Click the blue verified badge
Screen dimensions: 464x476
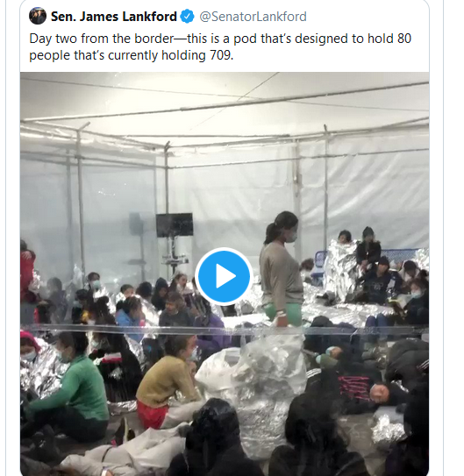click(x=188, y=17)
